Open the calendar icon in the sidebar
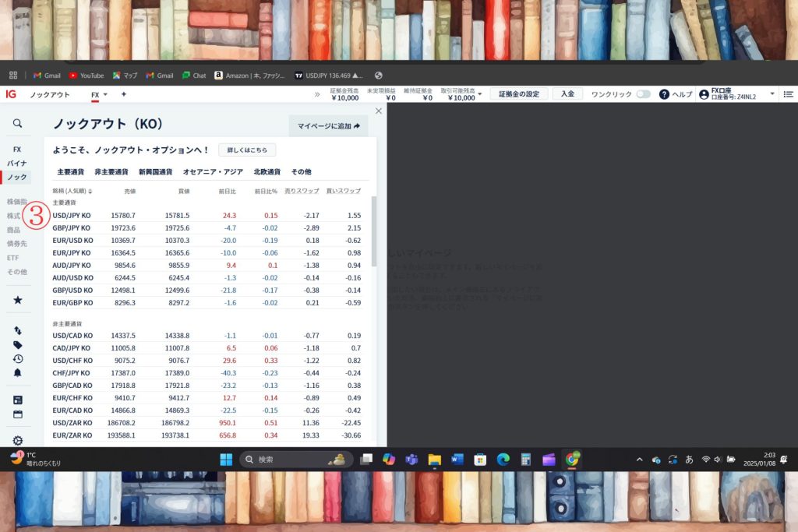Viewport: 798px width, 532px height. (x=17, y=414)
